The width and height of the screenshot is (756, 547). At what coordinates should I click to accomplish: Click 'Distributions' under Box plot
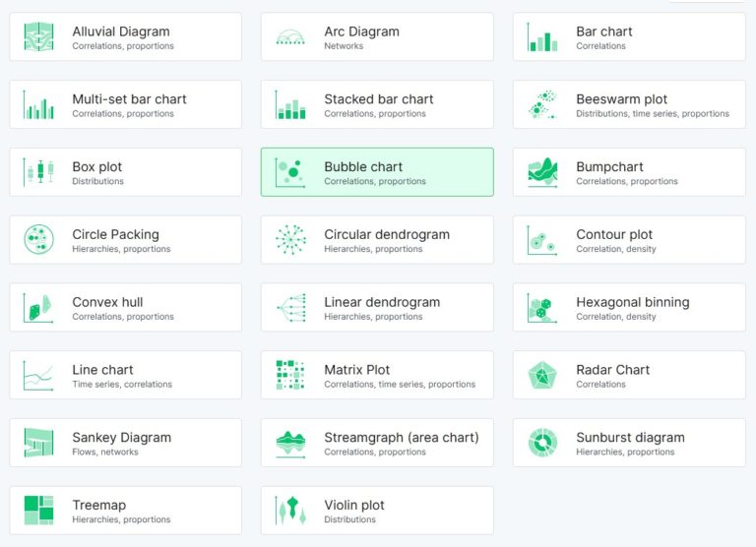coord(97,181)
